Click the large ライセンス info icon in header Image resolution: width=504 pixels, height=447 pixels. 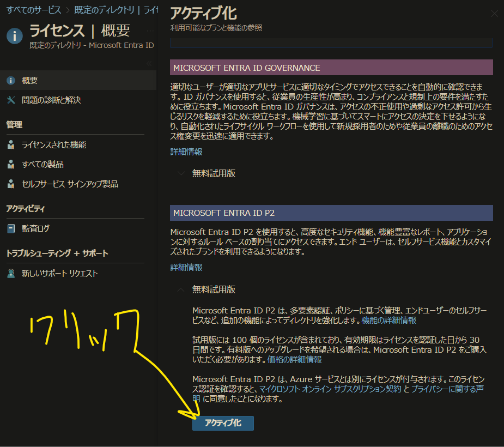click(15, 35)
